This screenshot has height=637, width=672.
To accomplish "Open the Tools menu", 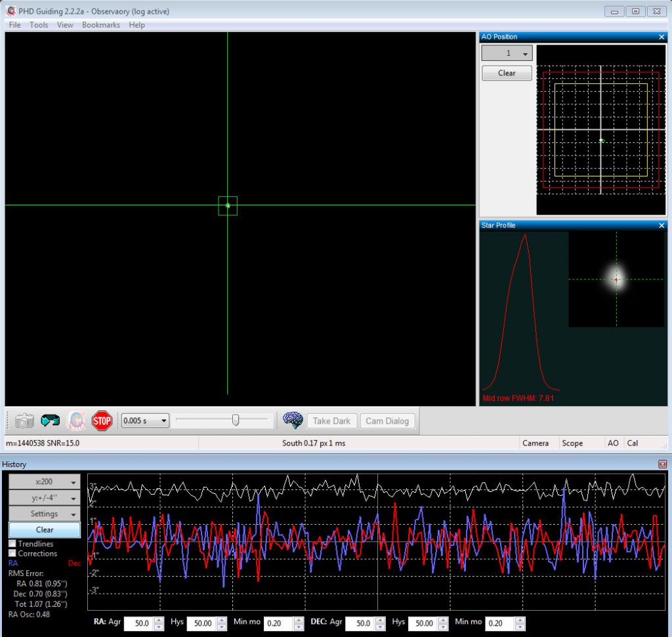I will pyautogui.click(x=38, y=25).
